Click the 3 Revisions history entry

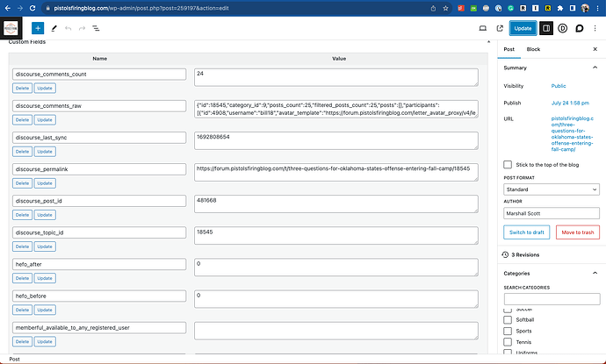click(521, 254)
